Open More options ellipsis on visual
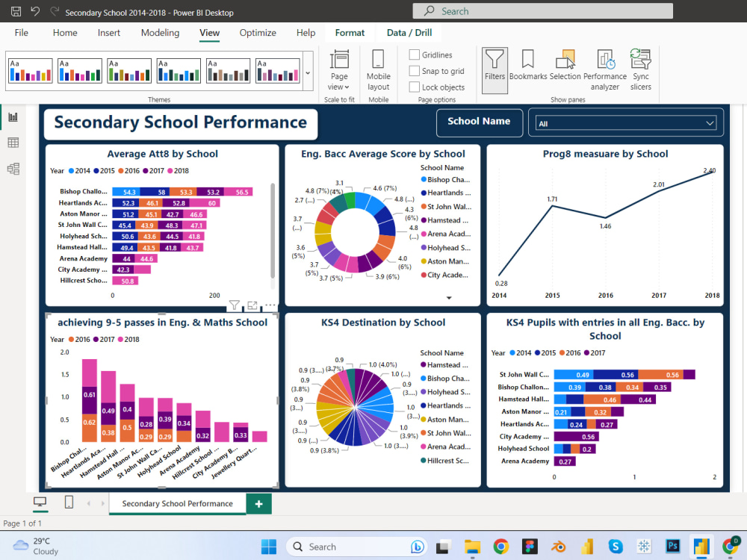 270,305
